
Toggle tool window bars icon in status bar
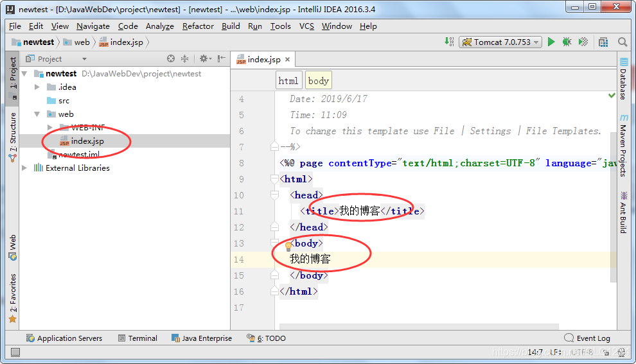coord(15,352)
